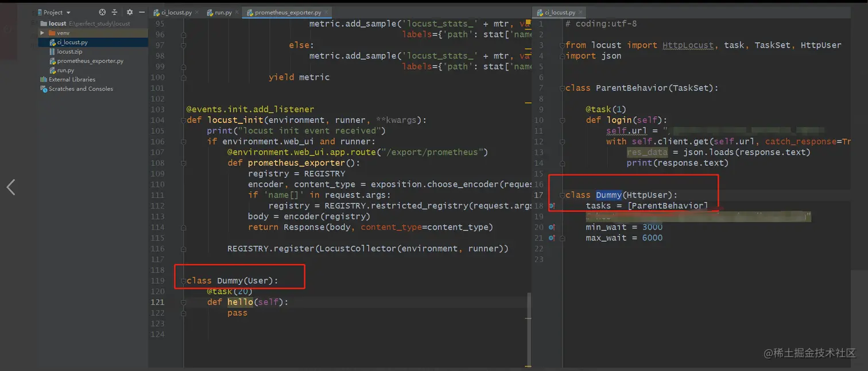The width and height of the screenshot is (868, 371).
Task: Click 'min_wait = 3000' line
Action: [624, 227]
